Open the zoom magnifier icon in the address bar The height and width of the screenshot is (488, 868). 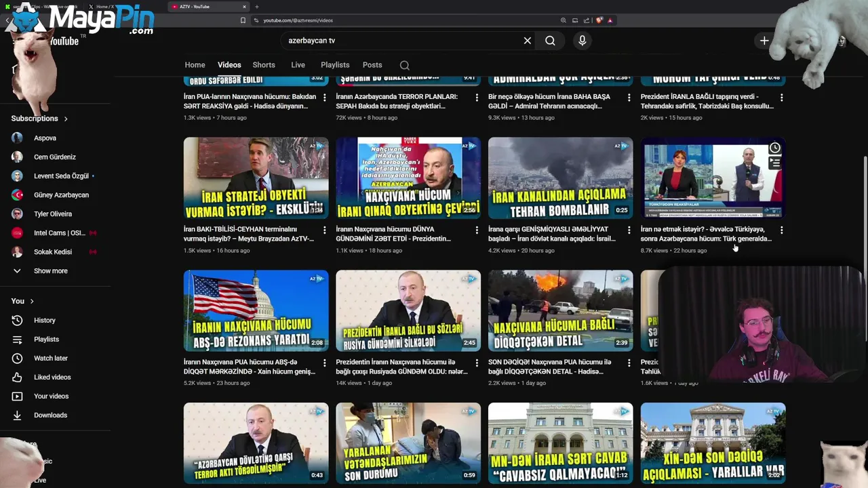point(563,20)
